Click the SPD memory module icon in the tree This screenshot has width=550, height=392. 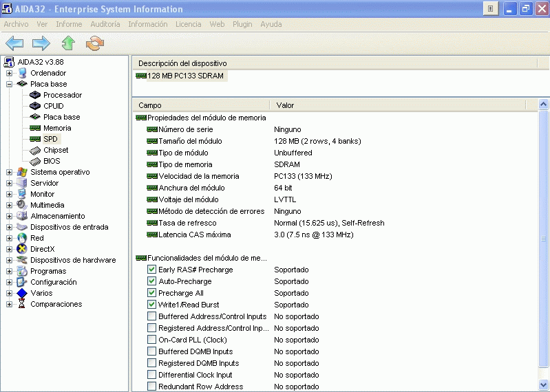click(35, 139)
